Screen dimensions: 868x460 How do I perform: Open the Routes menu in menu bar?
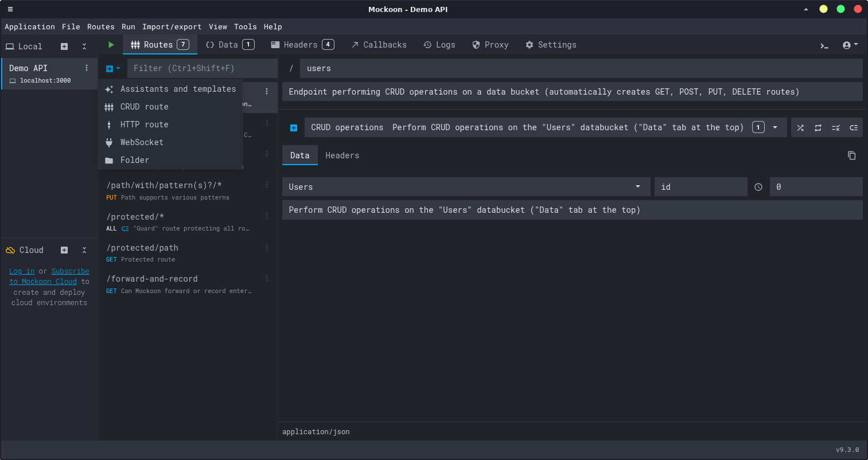(x=101, y=26)
